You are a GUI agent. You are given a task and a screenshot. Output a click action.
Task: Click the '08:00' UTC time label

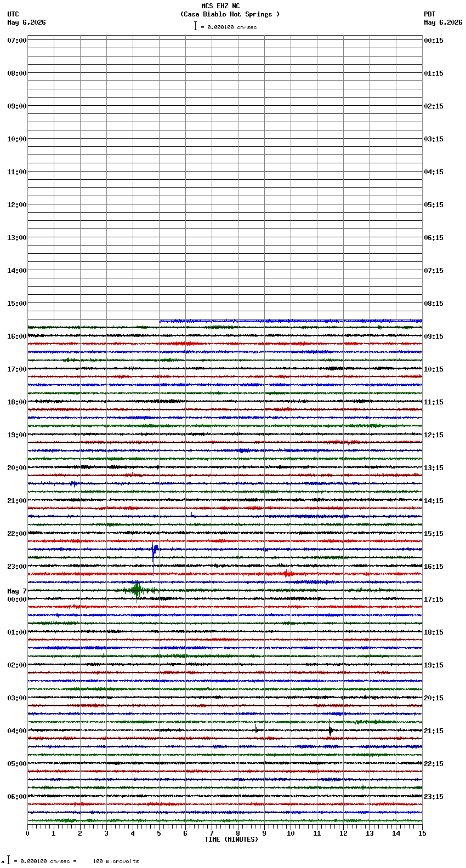pos(16,73)
